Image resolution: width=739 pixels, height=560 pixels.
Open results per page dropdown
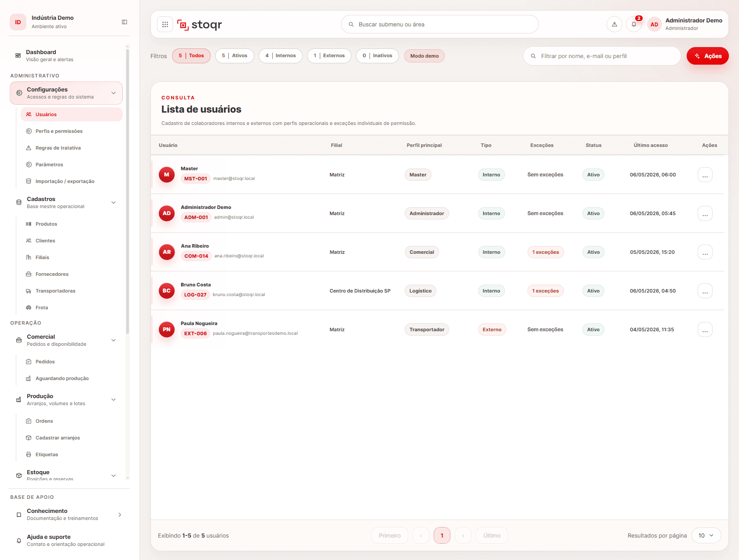pos(706,535)
